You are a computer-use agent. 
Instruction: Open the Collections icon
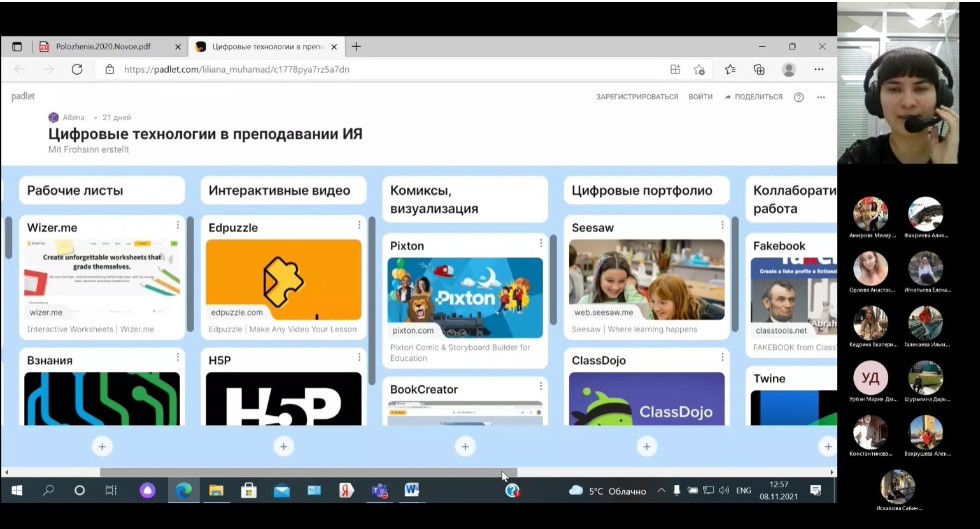[x=759, y=69]
